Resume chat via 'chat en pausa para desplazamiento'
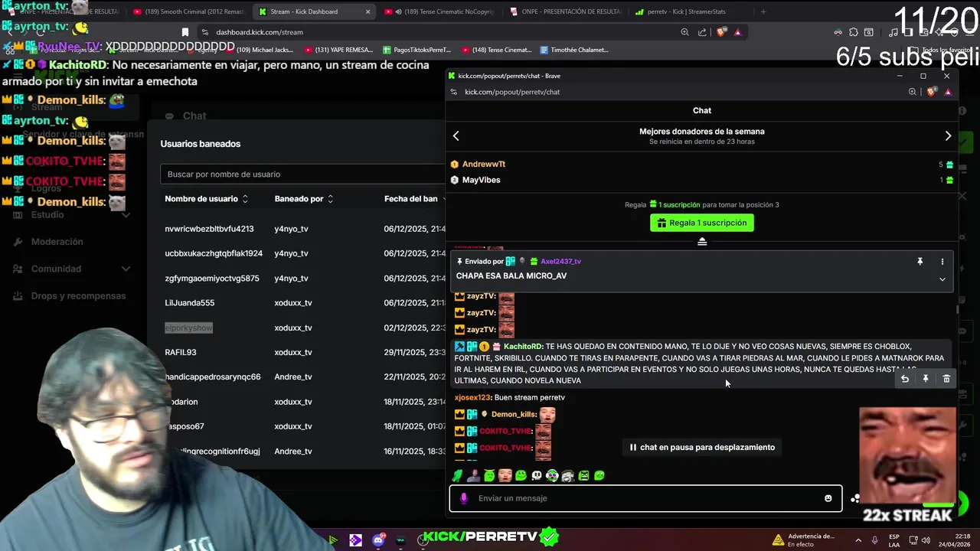The width and height of the screenshot is (980, 551). pyautogui.click(x=702, y=447)
